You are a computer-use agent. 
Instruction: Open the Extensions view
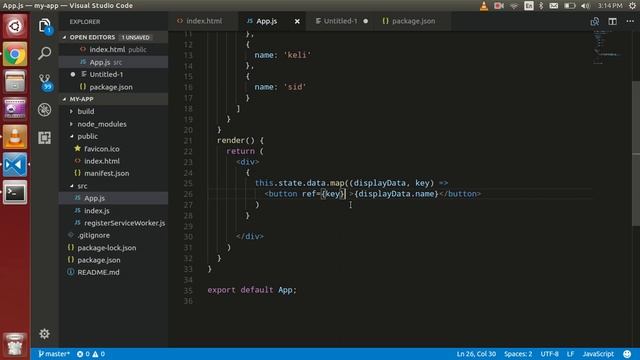[44, 138]
